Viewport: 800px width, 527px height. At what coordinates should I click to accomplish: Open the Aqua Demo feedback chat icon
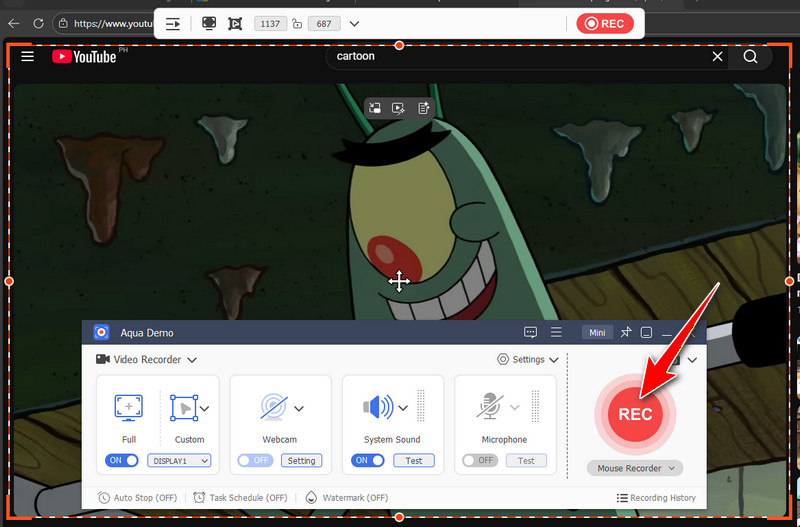coord(531,333)
